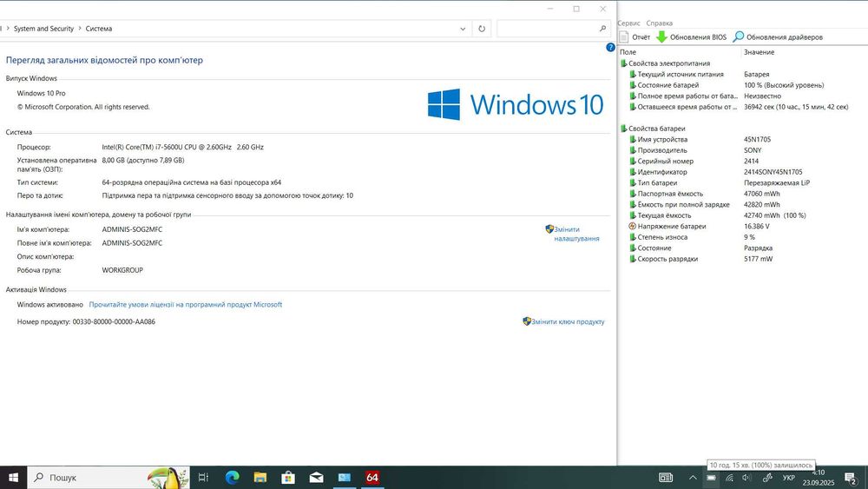Image resolution: width=868 pixels, height=489 pixels.
Task: Open the Microsoft license terms link
Action: click(x=186, y=305)
